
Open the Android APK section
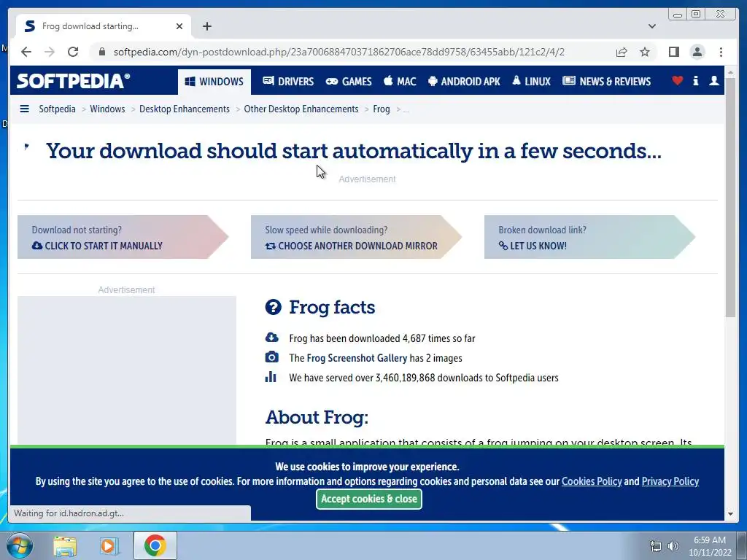click(x=464, y=82)
